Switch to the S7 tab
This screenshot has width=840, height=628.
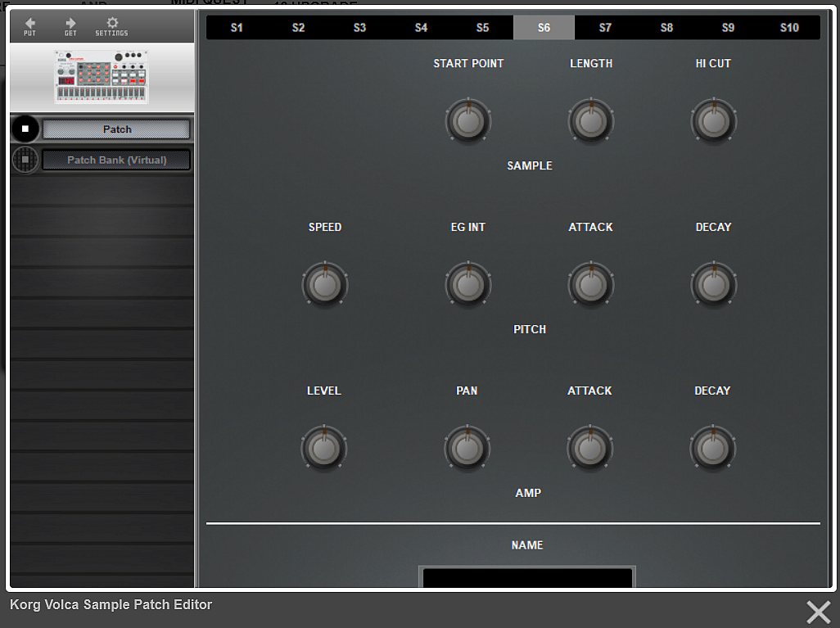pyautogui.click(x=605, y=27)
